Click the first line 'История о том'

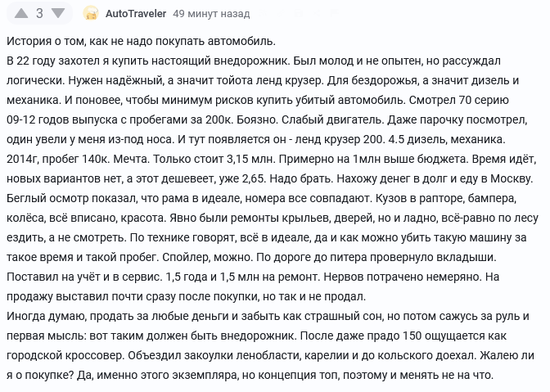[x=141, y=41]
